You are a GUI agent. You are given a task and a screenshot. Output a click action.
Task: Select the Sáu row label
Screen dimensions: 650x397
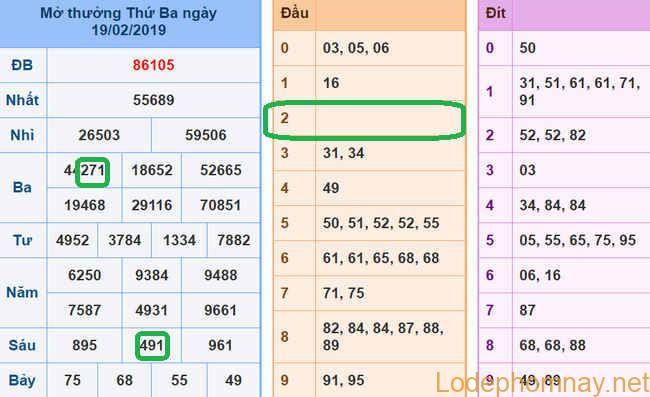point(22,345)
